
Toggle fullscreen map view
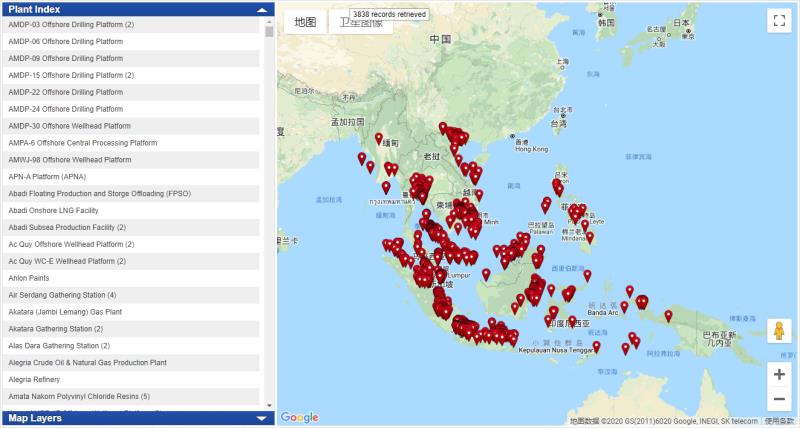point(779,22)
